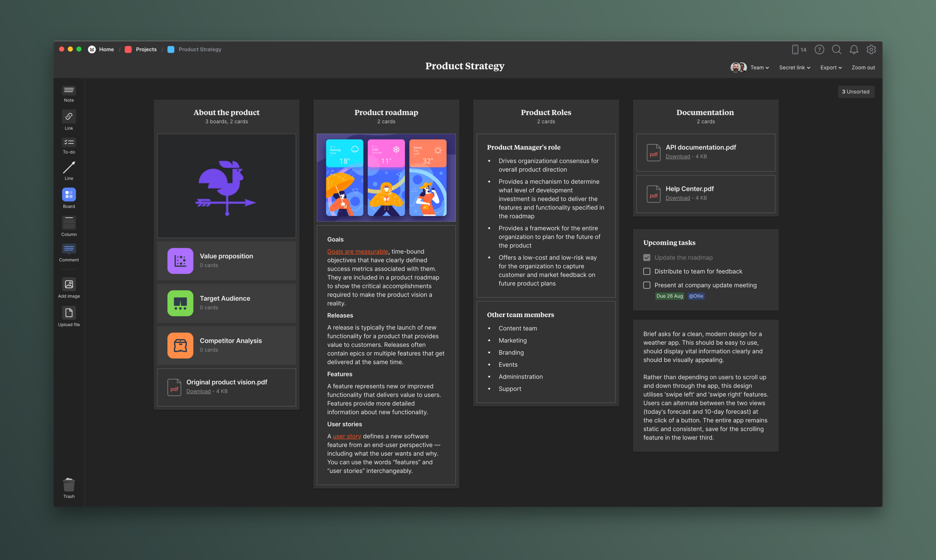
Task: Navigate to Home breadcrumb
Action: [106, 49]
